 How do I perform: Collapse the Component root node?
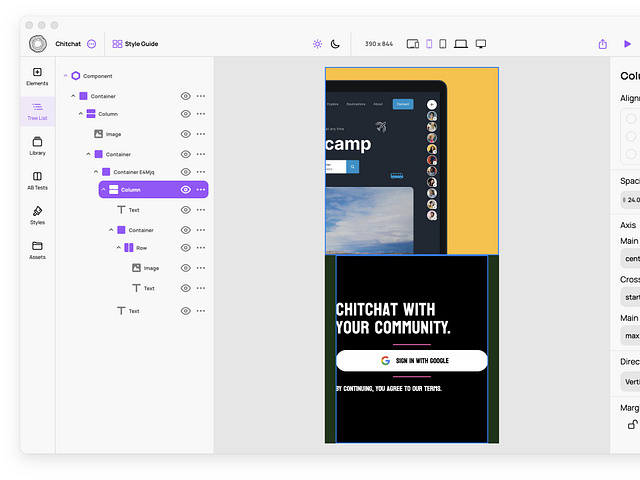65,76
